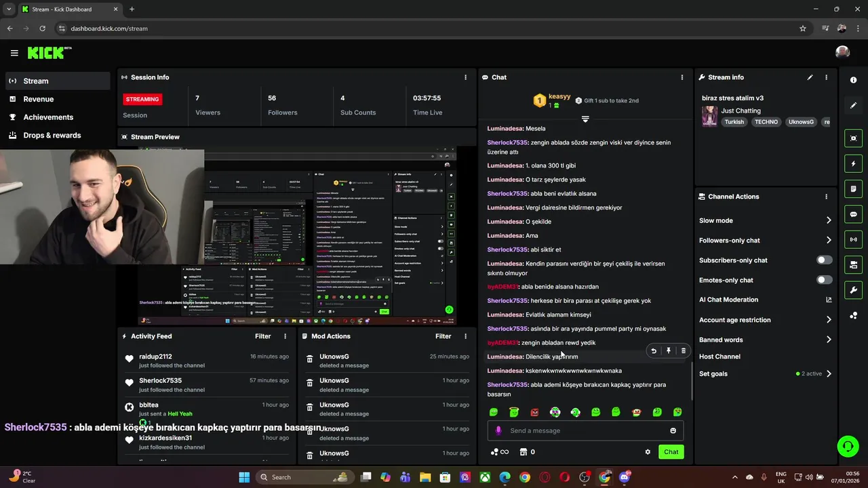Click the Turkish tag in Stream info
Screen dimensions: 868x488
[x=734, y=122]
